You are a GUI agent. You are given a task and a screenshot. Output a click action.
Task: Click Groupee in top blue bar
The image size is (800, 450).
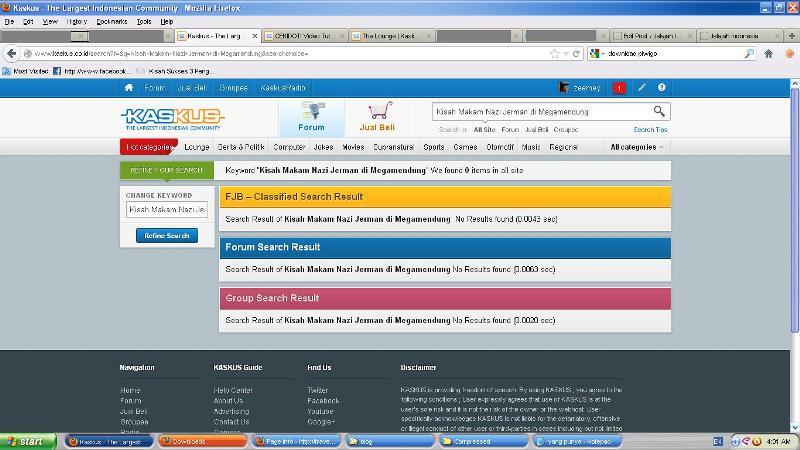[233, 88]
